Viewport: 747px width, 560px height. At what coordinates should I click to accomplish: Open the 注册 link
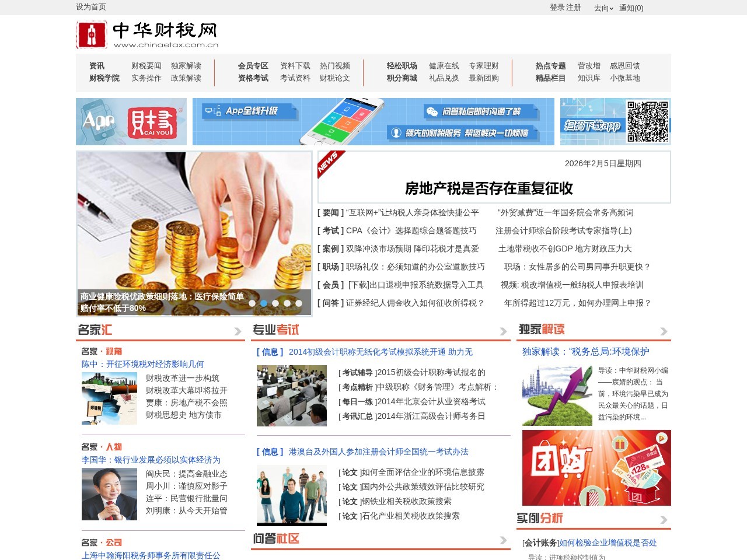(x=574, y=8)
